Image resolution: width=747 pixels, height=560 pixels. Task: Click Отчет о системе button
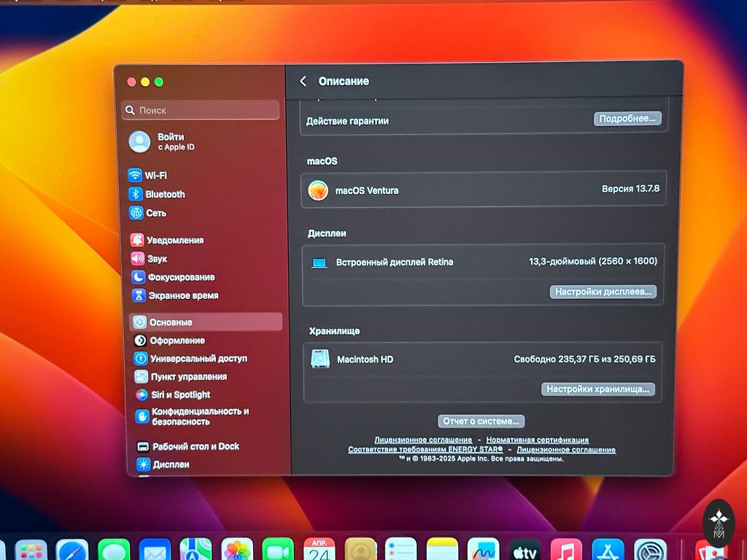pos(481,421)
